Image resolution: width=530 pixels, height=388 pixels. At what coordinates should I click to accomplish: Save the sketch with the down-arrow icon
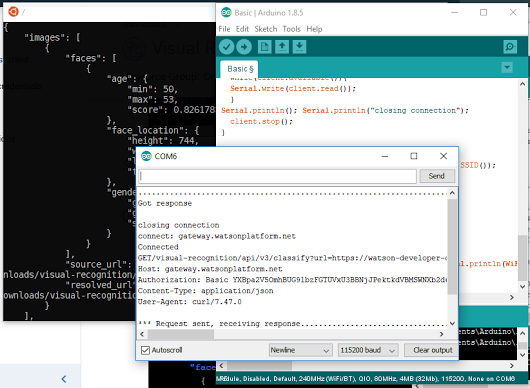click(299, 47)
